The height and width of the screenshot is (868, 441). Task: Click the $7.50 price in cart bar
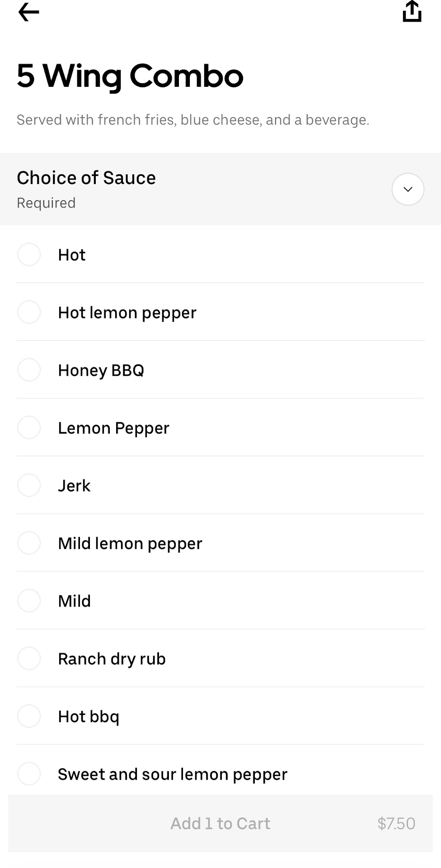pos(396,824)
